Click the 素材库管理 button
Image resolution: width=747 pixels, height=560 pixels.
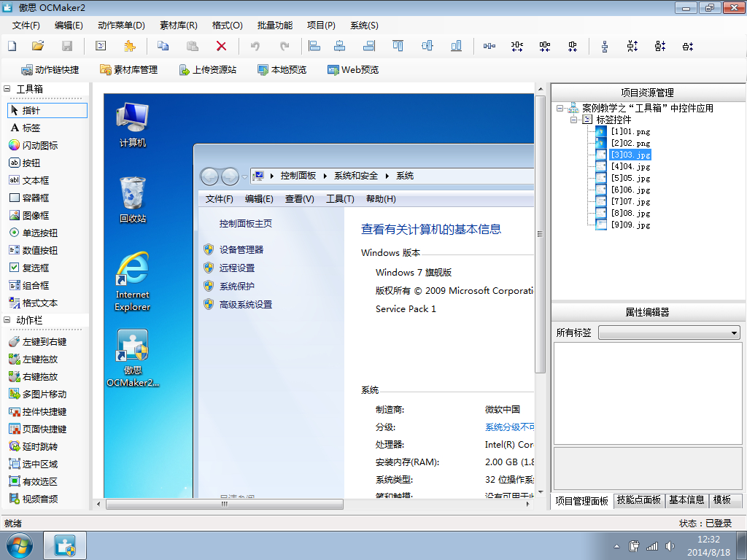[x=128, y=70]
